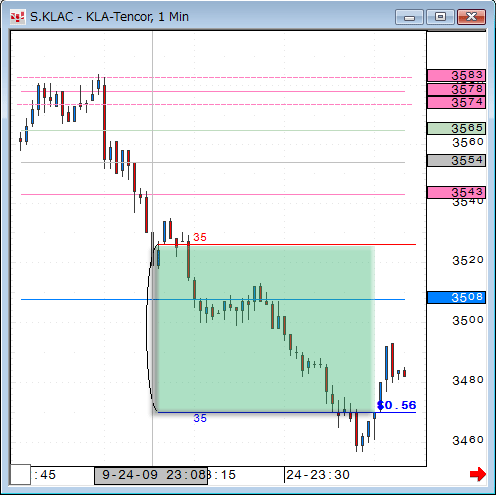The image size is (496, 495).
Task: Click the 3560 price scale value
Action: pos(468,142)
